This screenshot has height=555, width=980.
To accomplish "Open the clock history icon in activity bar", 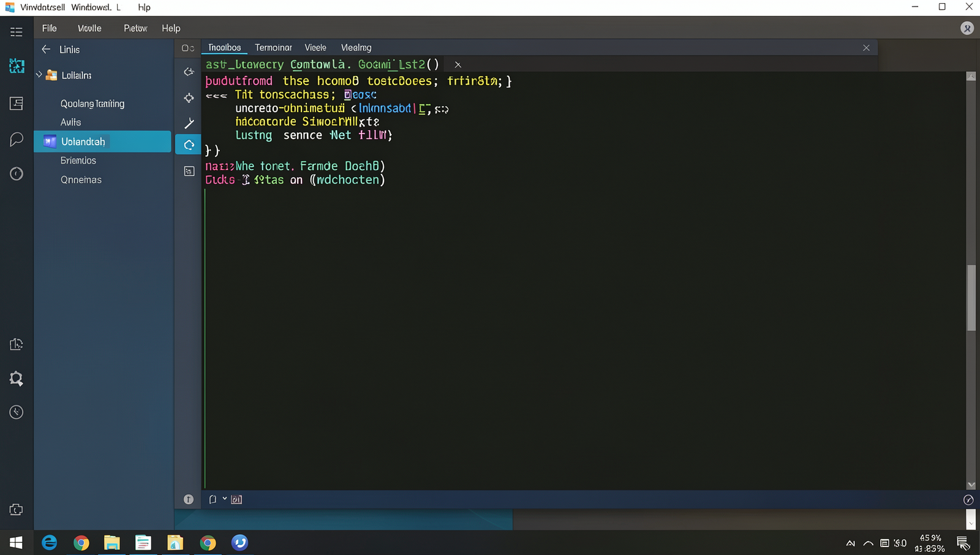I will coord(17,412).
